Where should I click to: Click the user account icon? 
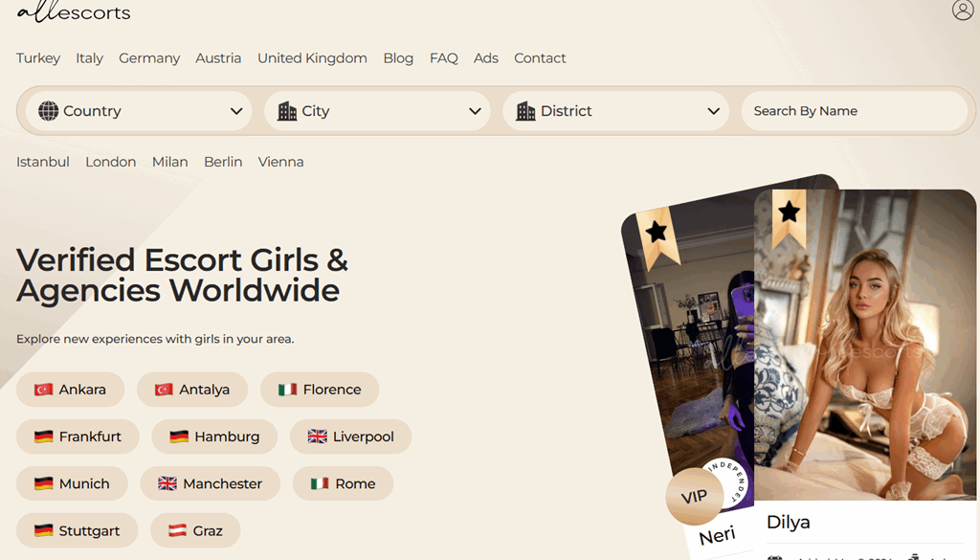[962, 11]
